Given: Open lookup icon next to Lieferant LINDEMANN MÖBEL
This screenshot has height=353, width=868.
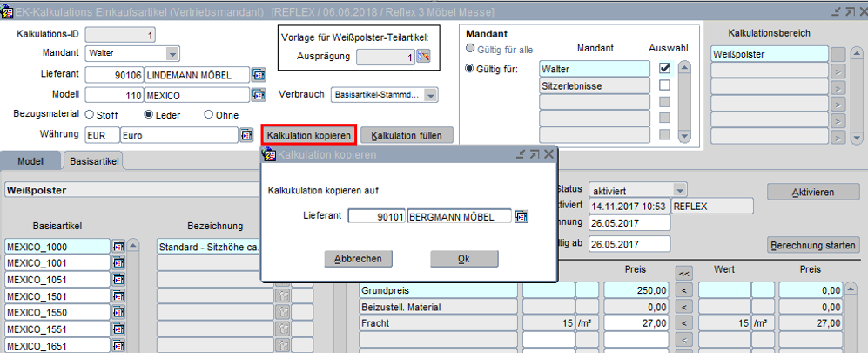Looking at the screenshot, I should pyautogui.click(x=258, y=75).
